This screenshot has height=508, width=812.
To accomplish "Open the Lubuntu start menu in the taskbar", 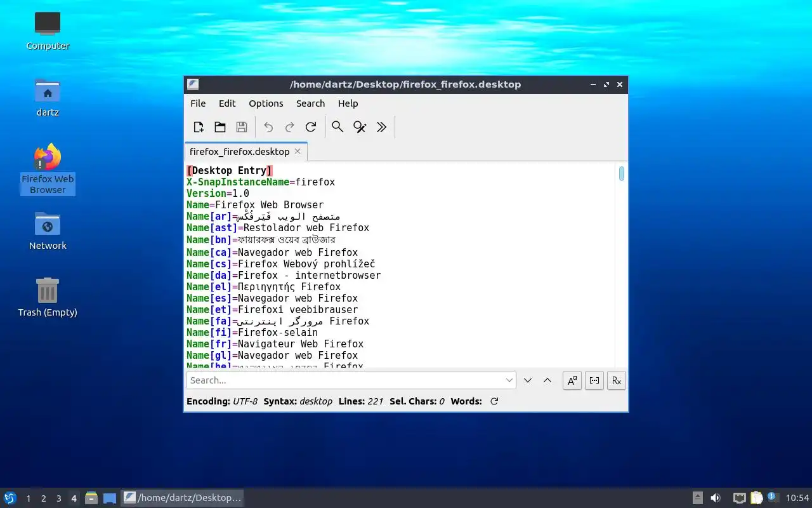I will 10,498.
